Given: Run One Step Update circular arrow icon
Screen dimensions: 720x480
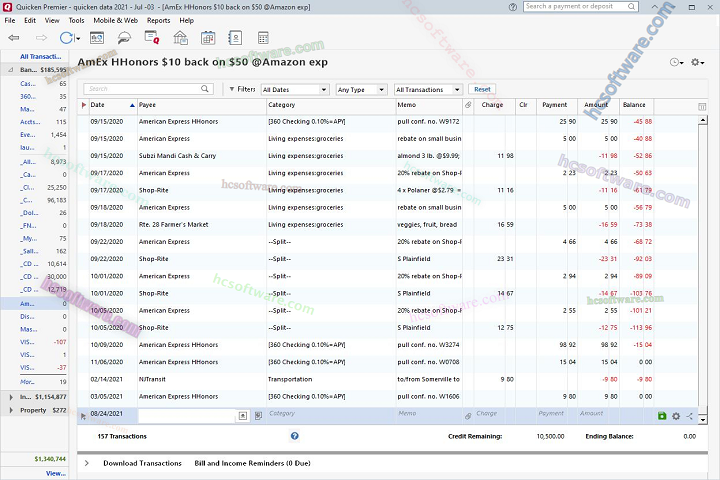Looking at the screenshot, I should click(x=66, y=38).
